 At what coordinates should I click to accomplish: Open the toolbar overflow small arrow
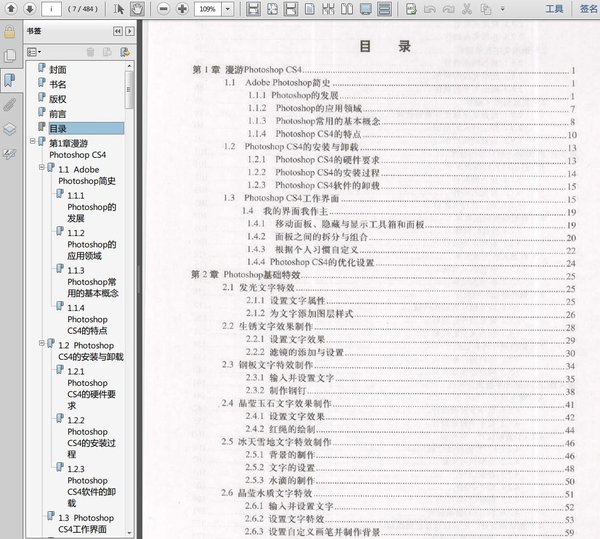pyautogui.click(x=502, y=9)
